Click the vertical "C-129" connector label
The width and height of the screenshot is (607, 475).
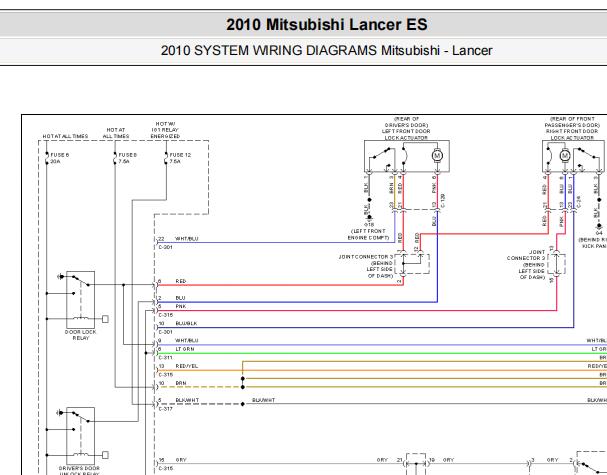443,201
